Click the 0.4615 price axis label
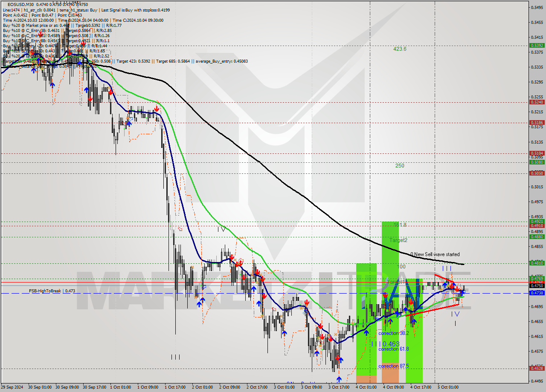546x392 pixels. point(537,336)
